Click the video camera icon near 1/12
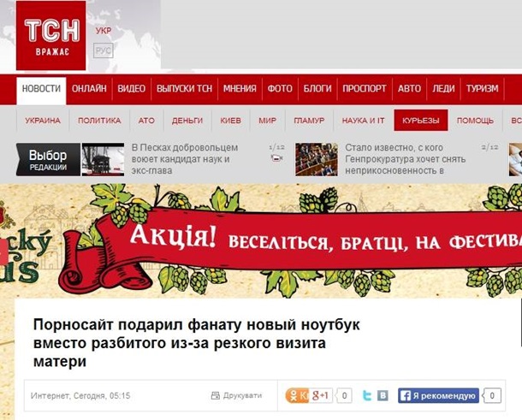Screen dimensions: 522x420 [276, 158]
